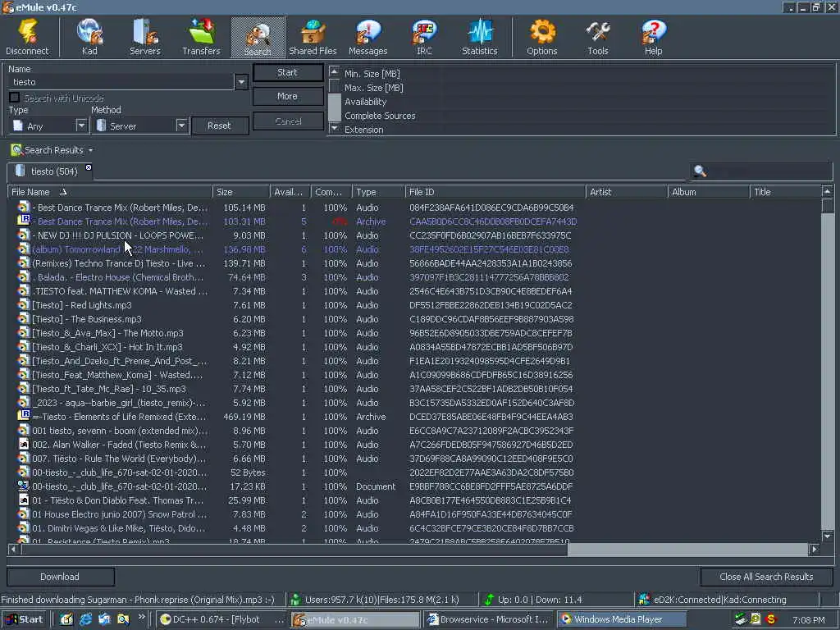Click the search filter list down arrow
Image resolution: width=840 pixels, height=630 pixels.
coord(335,128)
